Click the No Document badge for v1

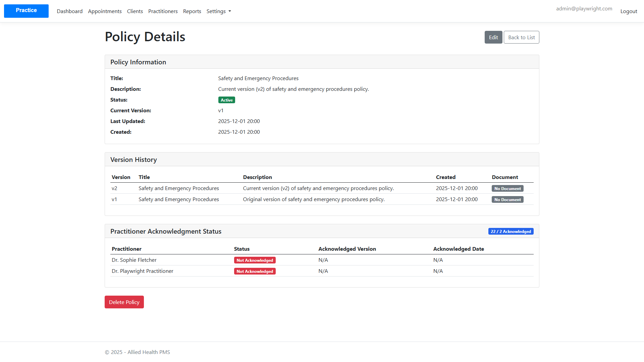tap(507, 199)
